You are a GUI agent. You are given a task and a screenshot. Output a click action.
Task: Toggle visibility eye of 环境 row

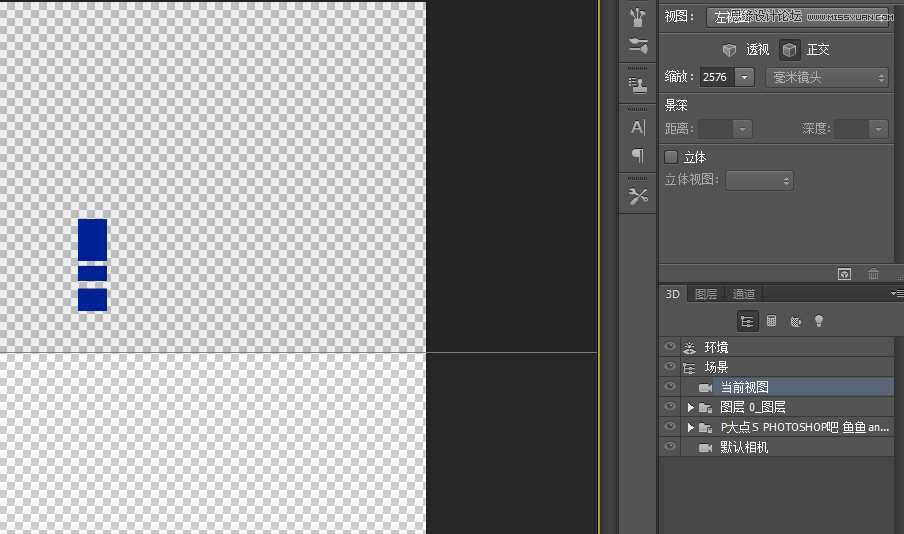tap(670, 347)
